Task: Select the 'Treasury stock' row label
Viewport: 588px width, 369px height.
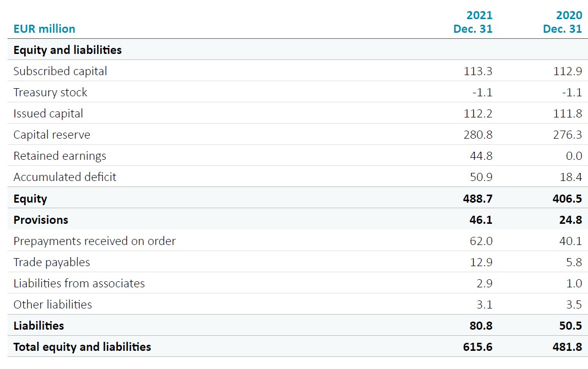Action: [x=50, y=92]
